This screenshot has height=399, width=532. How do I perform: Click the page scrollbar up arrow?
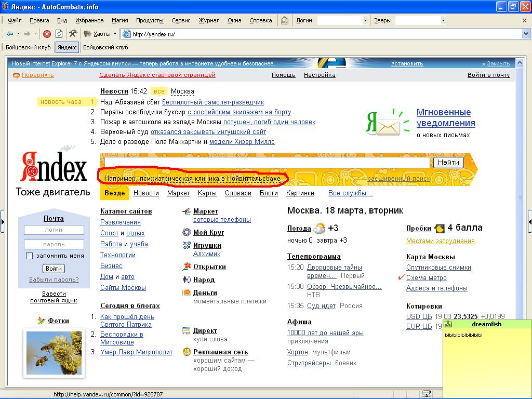[x=520, y=63]
